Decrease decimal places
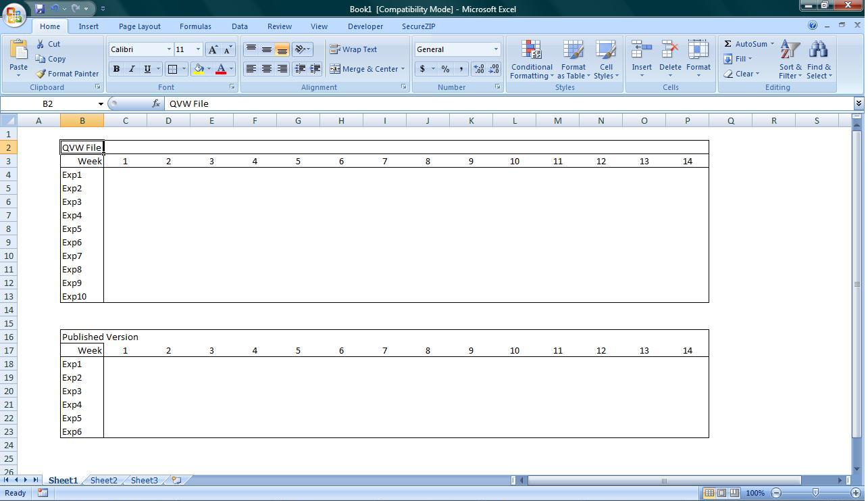The width and height of the screenshot is (868, 501). click(x=494, y=69)
